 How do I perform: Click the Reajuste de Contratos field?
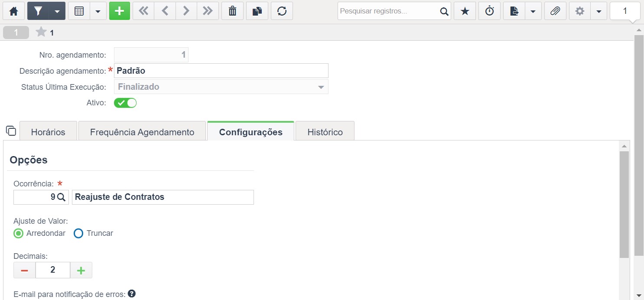point(163,197)
